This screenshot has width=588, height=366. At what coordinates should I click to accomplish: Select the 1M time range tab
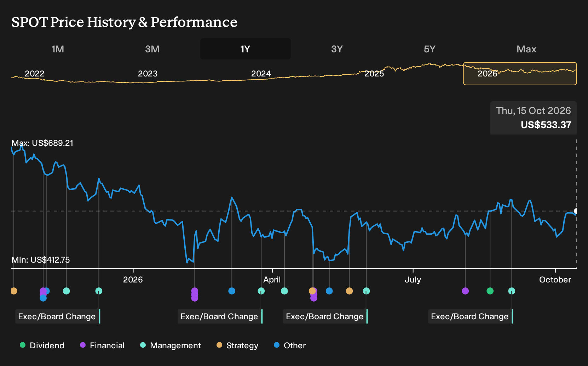(x=58, y=49)
